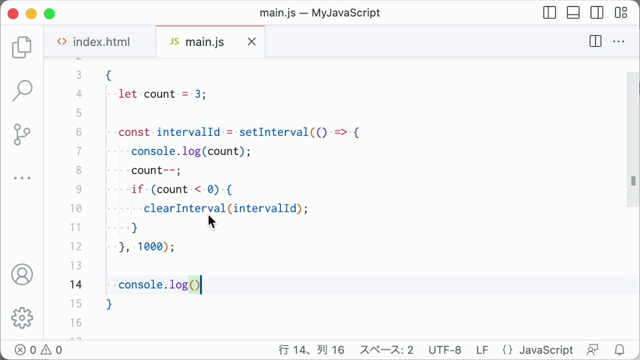Show additional views ellipsis in activity bar
This screenshot has width=640, height=360.
22,178
